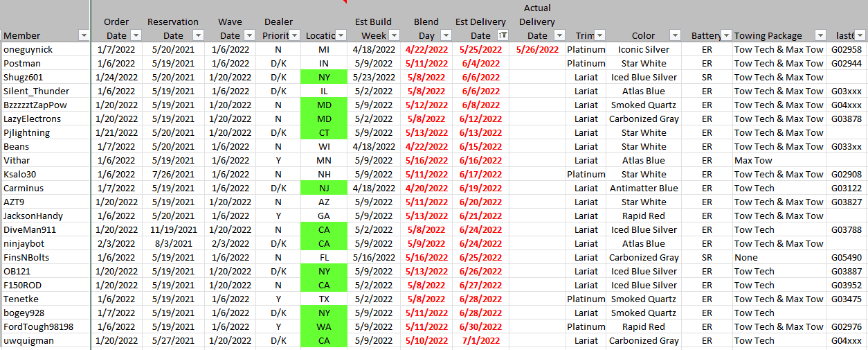
Task: Open the Towing Package filter button
Action: tap(820, 35)
